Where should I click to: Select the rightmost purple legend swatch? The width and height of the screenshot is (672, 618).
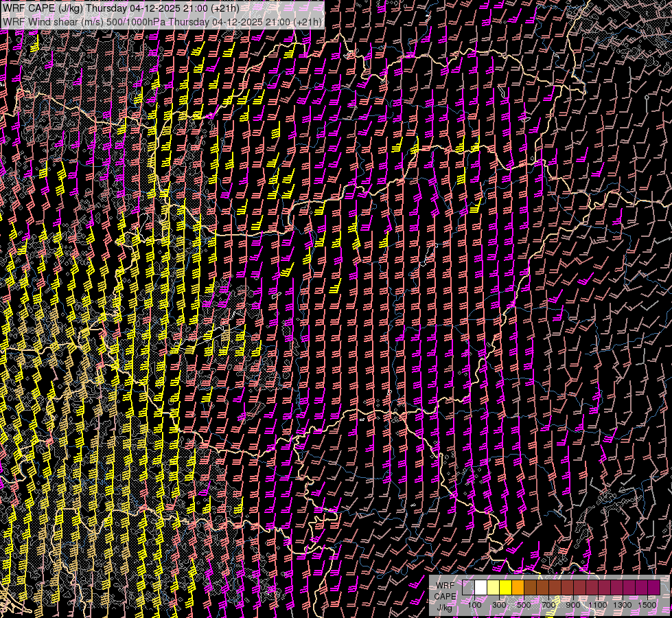click(x=653, y=588)
